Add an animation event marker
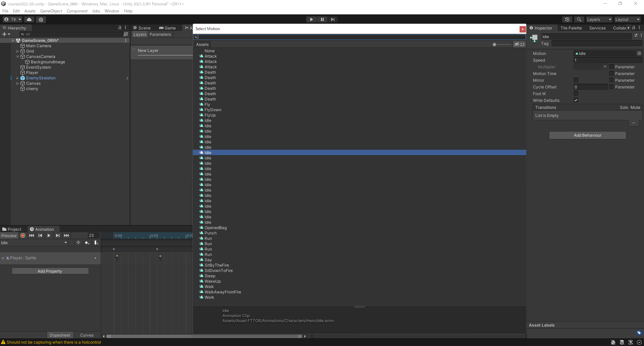Image resolution: width=644 pixels, height=346 pixels. 96,243
